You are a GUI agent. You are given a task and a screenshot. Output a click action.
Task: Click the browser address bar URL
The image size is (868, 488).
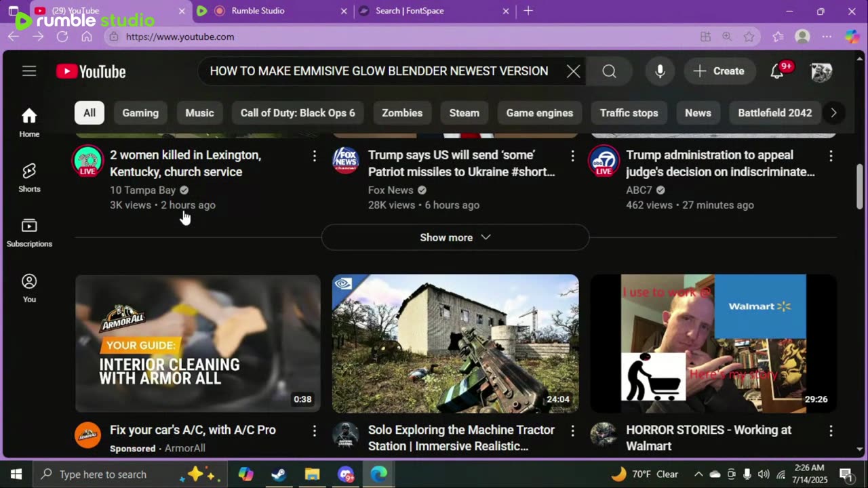(180, 37)
